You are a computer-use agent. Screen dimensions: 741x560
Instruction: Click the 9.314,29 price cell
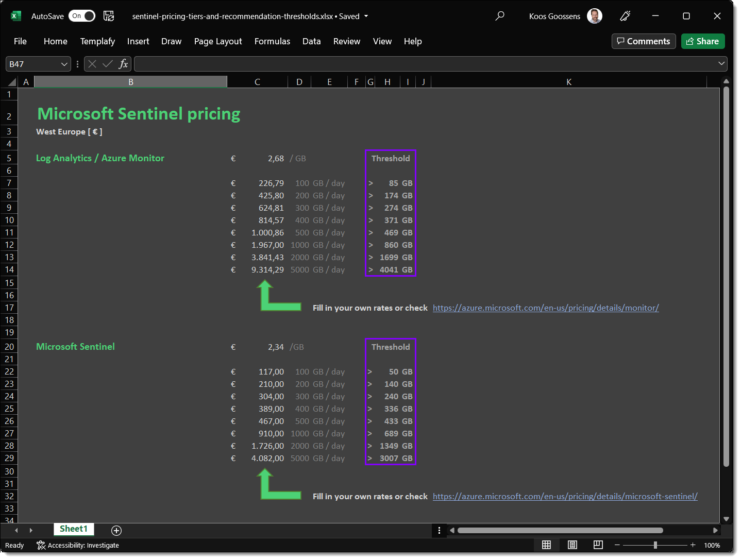258,269
